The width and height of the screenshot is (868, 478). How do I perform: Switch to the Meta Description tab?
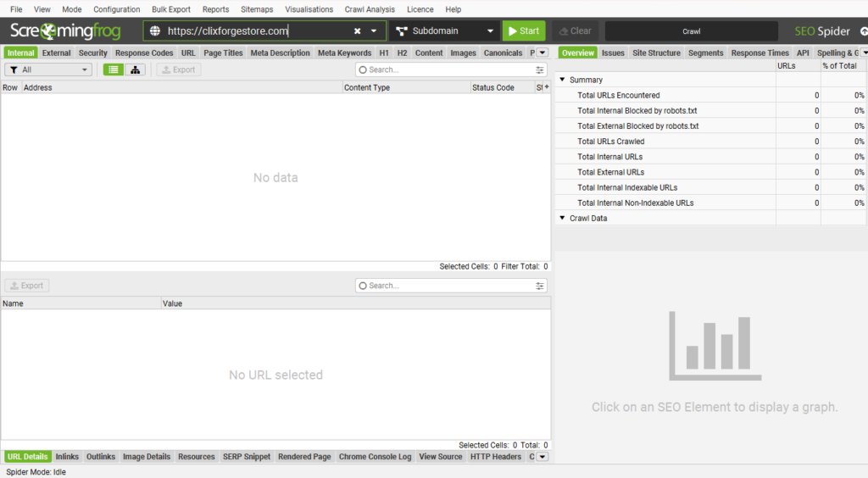tap(280, 53)
